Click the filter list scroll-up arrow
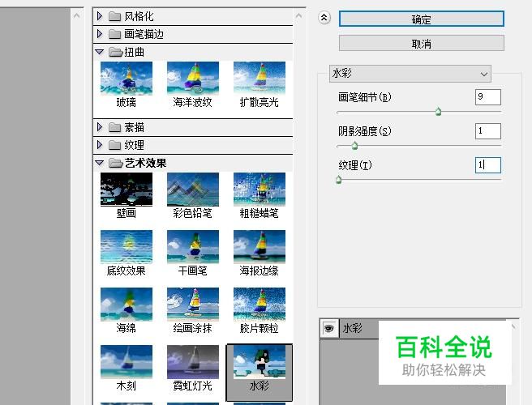This screenshot has width=532, height=405. (x=298, y=16)
